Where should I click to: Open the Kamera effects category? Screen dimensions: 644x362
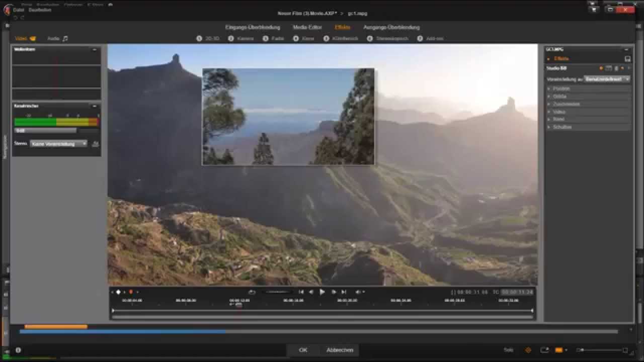point(241,38)
